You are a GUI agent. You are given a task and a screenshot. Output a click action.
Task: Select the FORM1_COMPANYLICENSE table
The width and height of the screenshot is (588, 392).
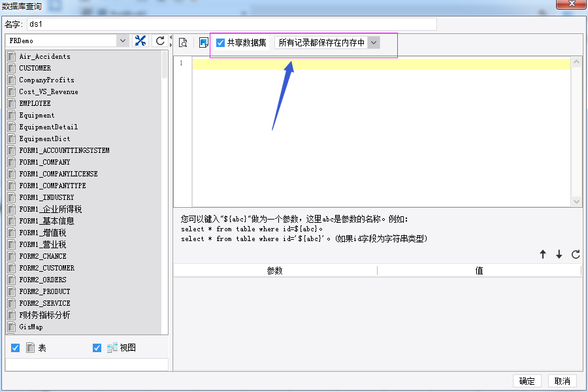click(58, 174)
